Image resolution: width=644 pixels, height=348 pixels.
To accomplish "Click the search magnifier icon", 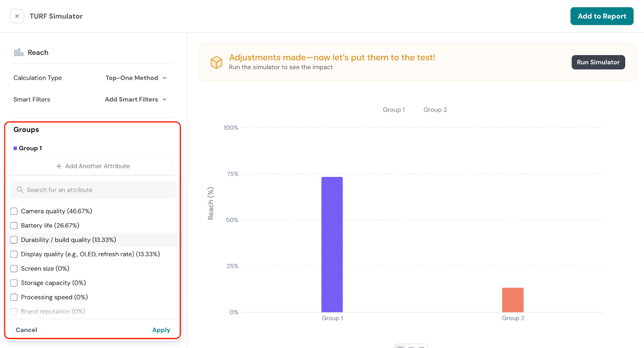I will tap(20, 189).
